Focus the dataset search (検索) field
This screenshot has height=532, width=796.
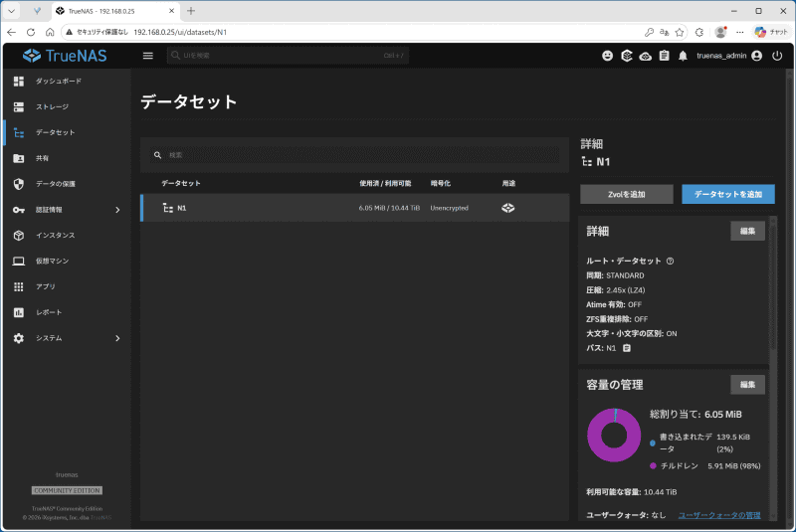pyautogui.click(x=355, y=155)
